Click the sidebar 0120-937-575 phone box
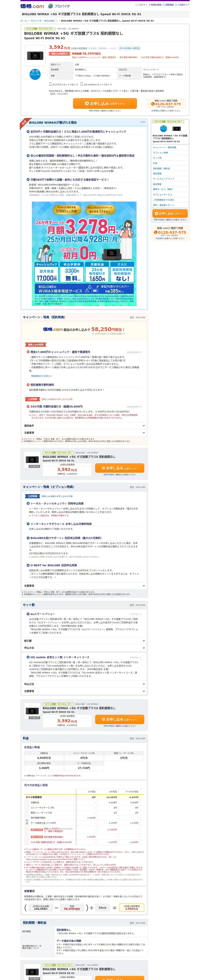The height and width of the screenshot is (980, 210). pos(170,232)
